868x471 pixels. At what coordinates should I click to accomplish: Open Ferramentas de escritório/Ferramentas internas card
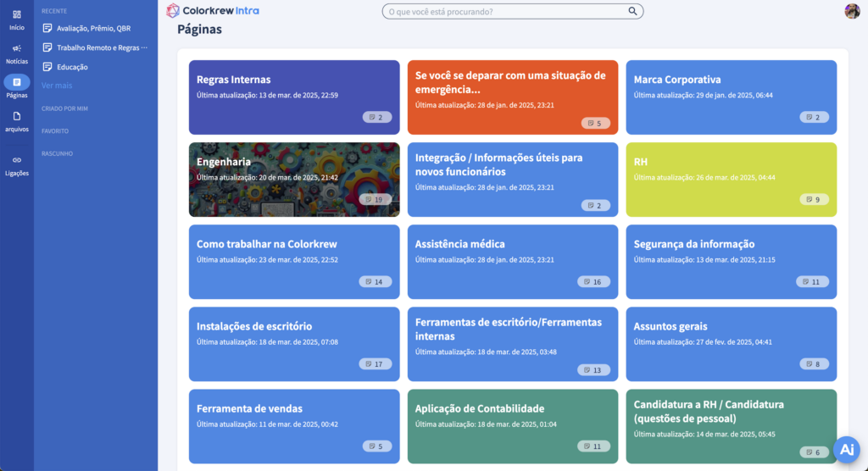[x=513, y=344]
